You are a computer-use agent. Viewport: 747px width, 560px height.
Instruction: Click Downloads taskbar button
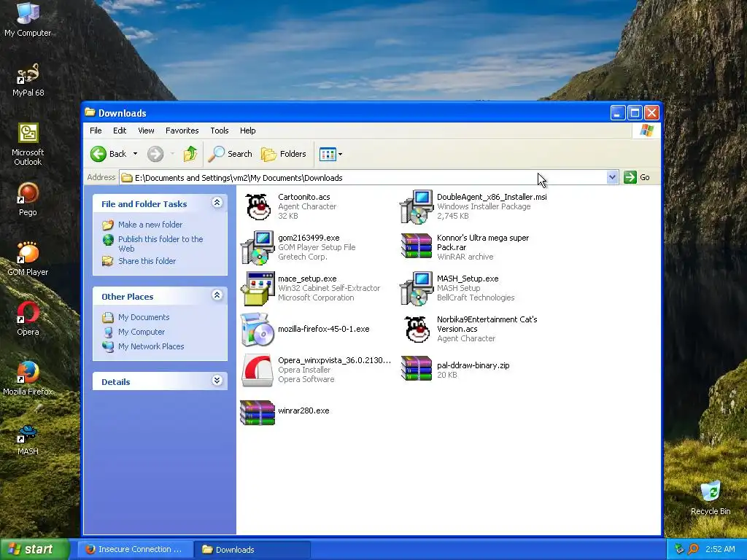(x=252, y=550)
